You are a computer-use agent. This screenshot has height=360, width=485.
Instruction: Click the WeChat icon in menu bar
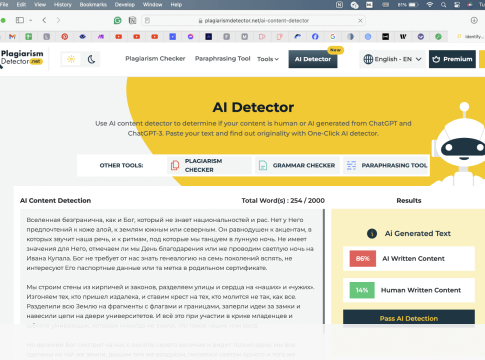click(354, 5)
